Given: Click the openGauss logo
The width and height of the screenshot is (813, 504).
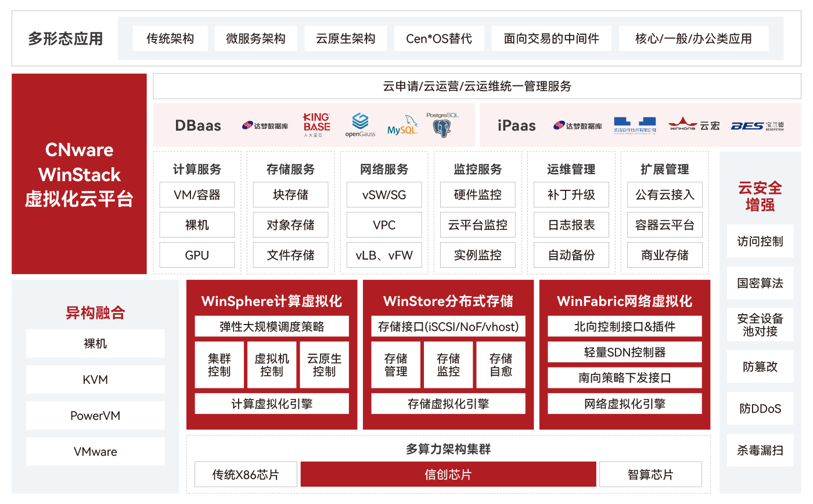Looking at the screenshot, I should [360, 125].
